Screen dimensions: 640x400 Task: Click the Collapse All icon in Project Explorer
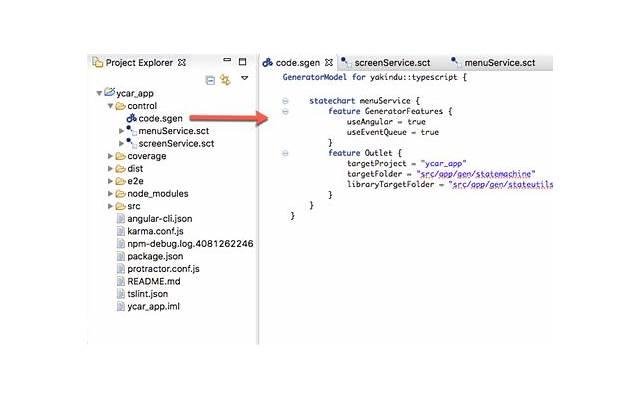(x=210, y=79)
